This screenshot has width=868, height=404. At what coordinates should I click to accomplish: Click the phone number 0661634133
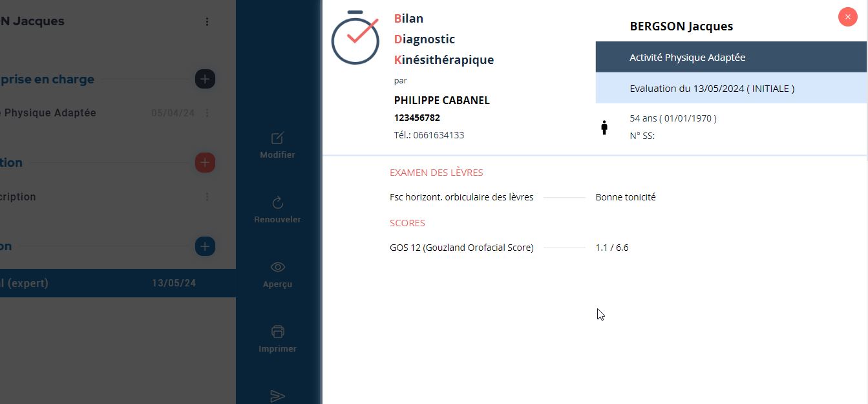(x=438, y=135)
